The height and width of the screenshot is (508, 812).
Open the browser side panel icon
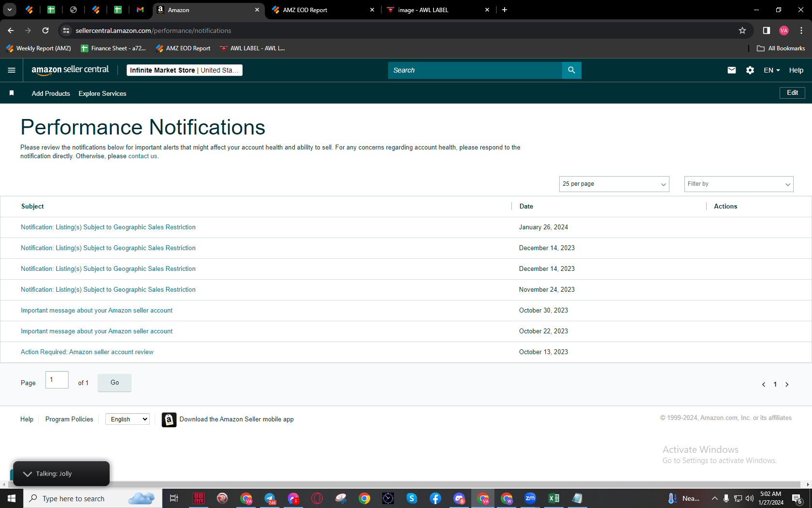pyautogui.click(x=767, y=30)
